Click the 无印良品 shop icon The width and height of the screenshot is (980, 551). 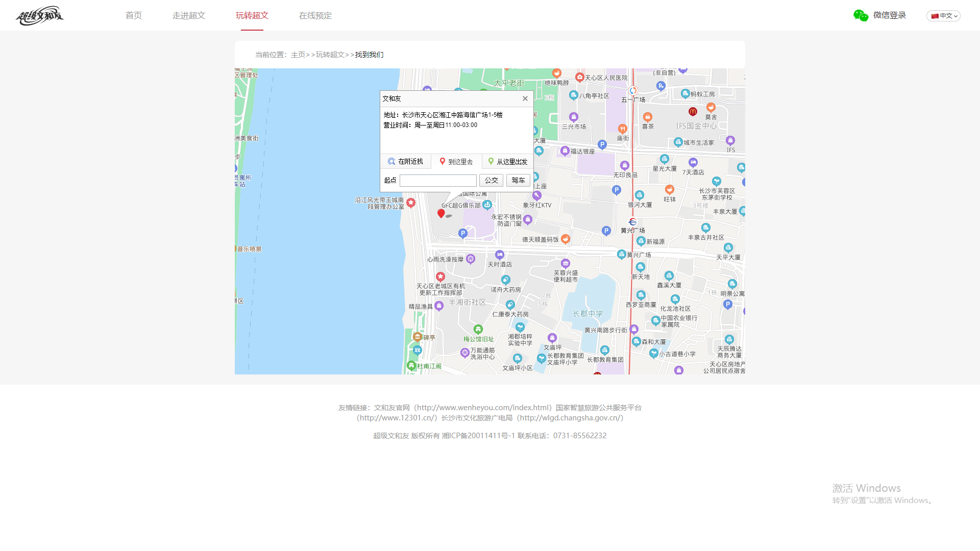pos(625,165)
